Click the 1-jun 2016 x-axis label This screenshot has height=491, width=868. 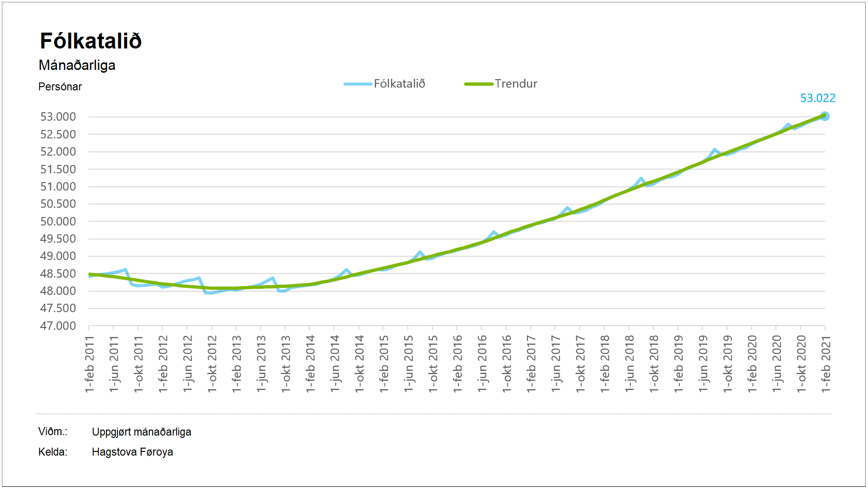click(482, 364)
